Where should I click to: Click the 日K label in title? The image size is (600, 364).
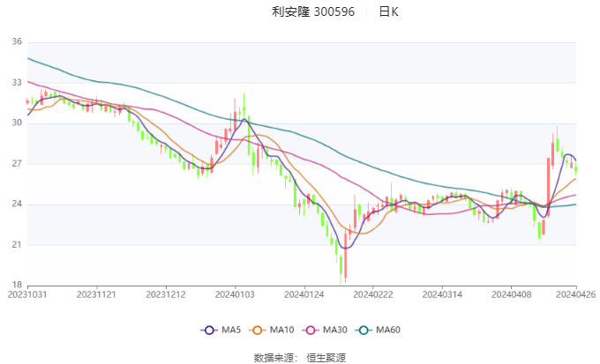(389, 11)
